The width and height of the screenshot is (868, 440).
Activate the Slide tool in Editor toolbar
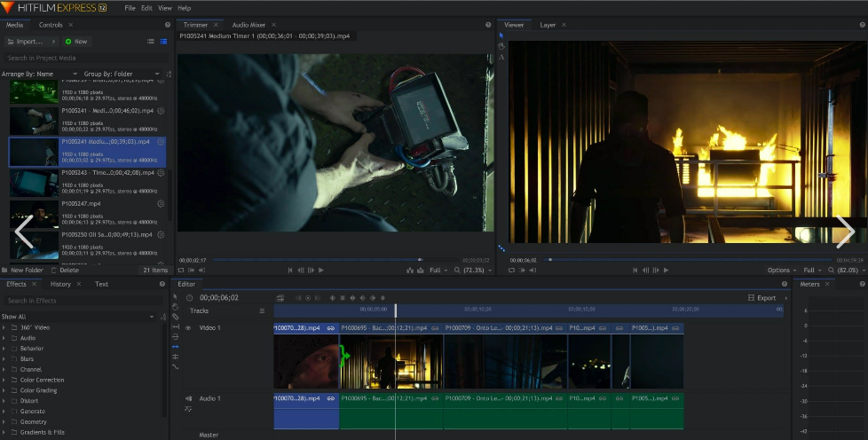(x=176, y=336)
